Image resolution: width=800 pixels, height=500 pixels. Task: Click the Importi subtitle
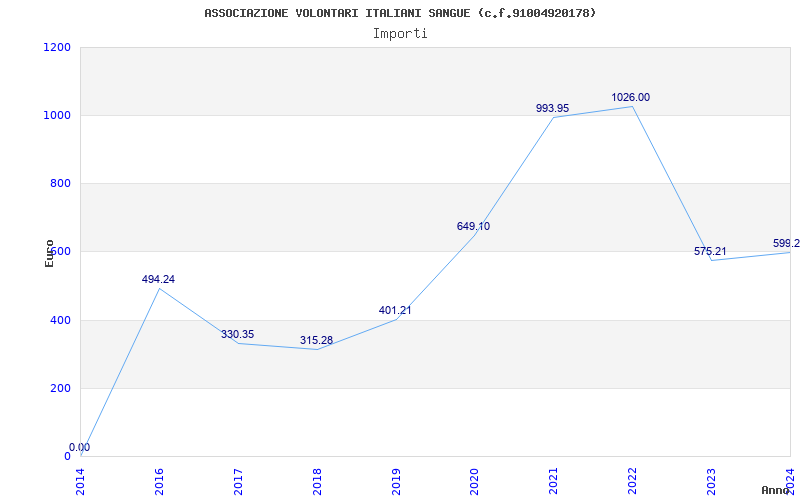(400, 34)
